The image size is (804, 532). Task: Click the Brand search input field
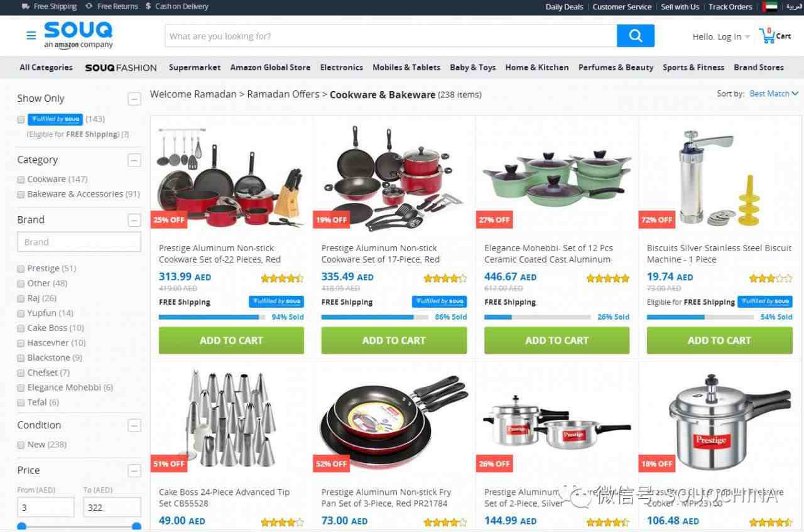point(79,242)
